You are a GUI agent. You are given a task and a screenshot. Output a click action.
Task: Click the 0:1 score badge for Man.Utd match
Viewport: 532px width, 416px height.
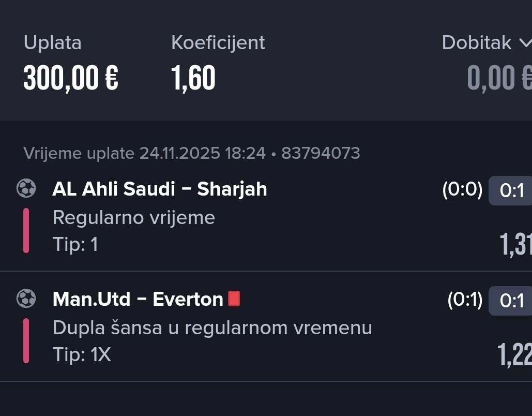click(x=511, y=301)
